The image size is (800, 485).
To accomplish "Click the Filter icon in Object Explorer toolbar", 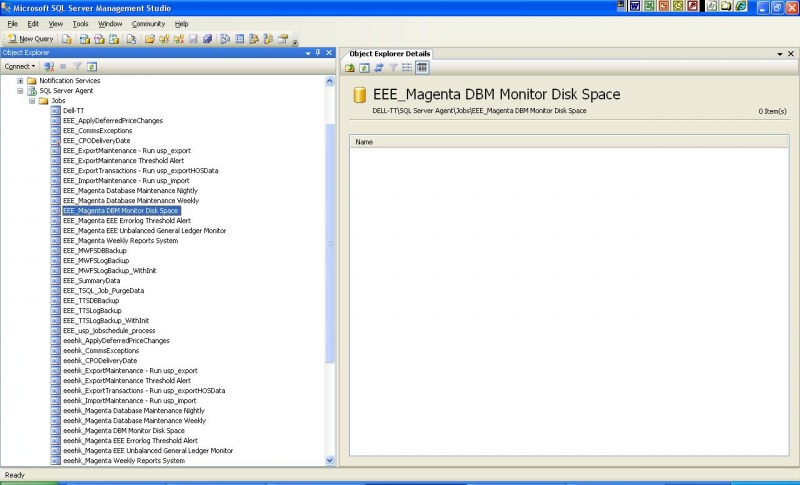I will [78, 66].
